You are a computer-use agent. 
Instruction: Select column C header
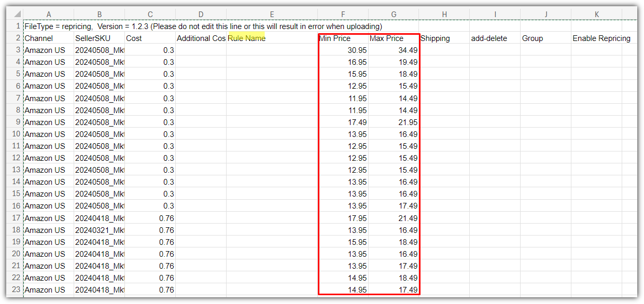[150, 15]
